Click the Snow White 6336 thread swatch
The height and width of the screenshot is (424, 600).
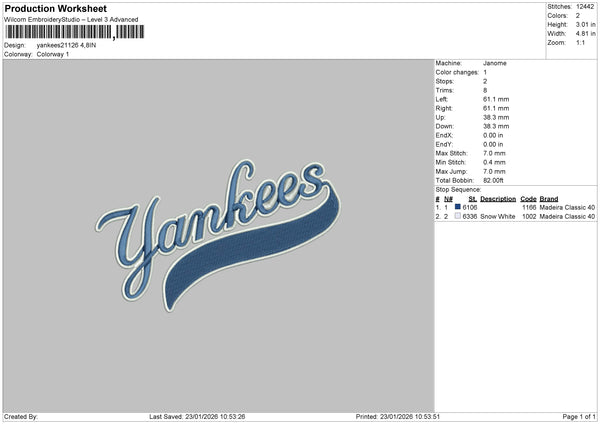pyautogui.click(x=458, y=216)
